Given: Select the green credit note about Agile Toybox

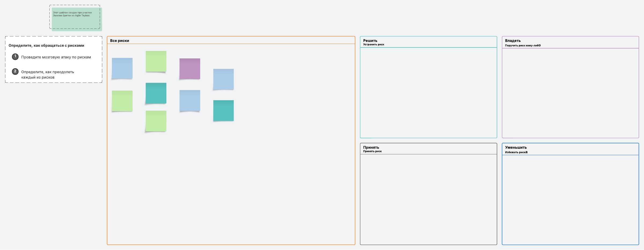Looking at the screenshot, I should click(x=77, y=19).
